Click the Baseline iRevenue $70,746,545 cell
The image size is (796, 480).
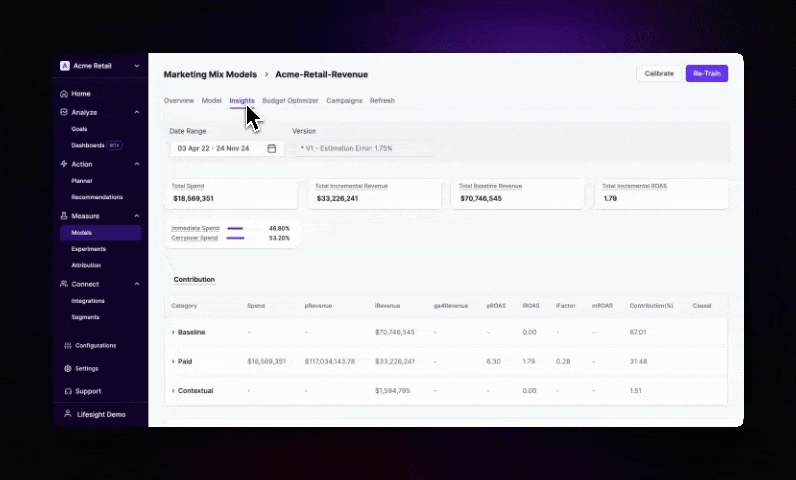tap(394, 332)
